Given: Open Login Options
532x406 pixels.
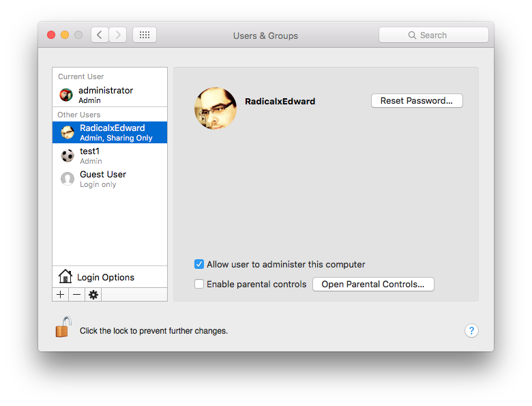Looking at the screenshot, I should point(110,277).
